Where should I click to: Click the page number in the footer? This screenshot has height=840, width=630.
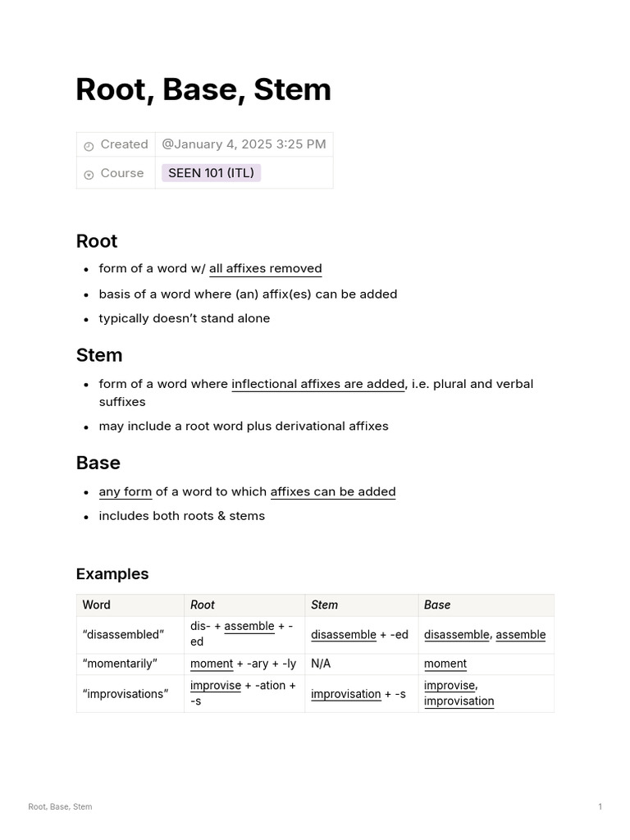(600, 806)
